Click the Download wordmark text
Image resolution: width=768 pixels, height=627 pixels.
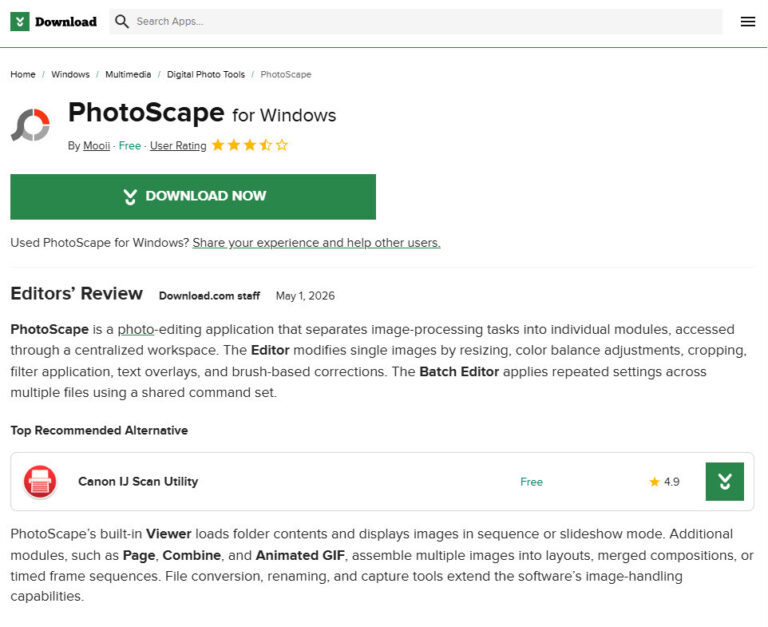click(x=66, y=22)
